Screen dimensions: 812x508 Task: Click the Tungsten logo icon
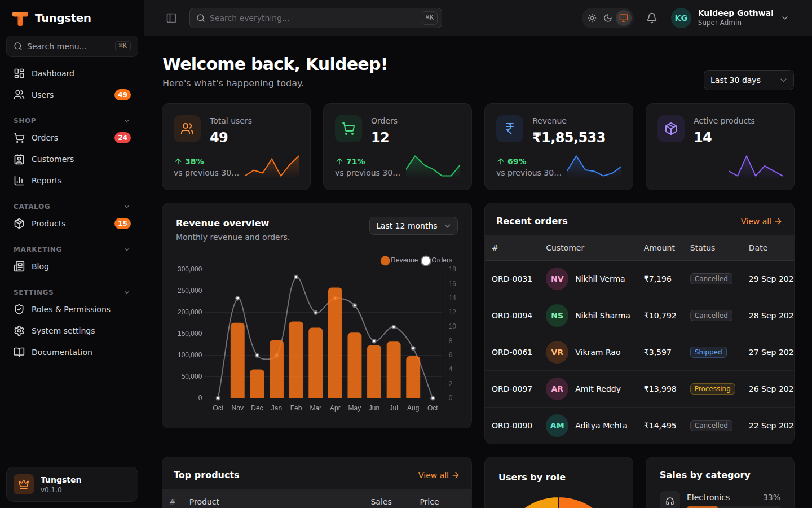[20, 19]
